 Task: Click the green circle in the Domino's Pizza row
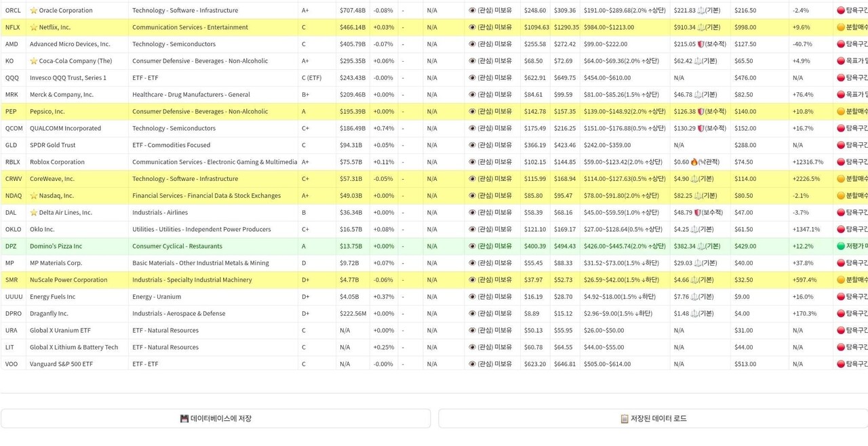point(841,246)
